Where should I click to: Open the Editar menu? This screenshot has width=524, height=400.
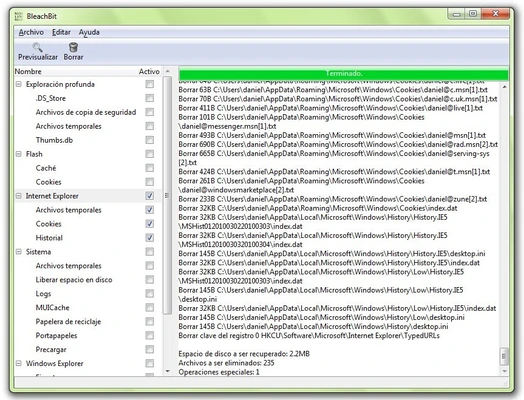pyautogui.click(x=61, y=32)
